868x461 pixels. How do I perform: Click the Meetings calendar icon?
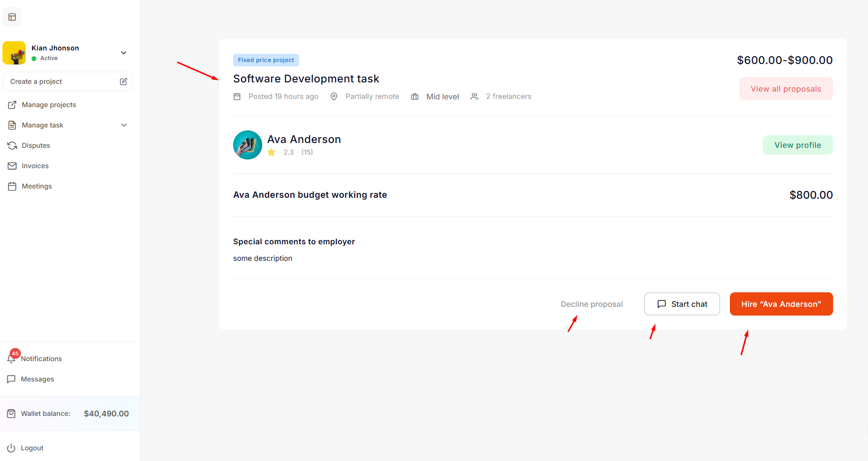(12, 186)
